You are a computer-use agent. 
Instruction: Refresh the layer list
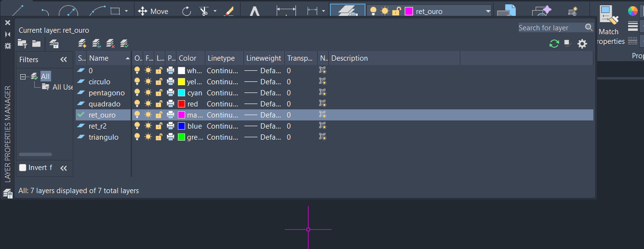coord(554,44)
